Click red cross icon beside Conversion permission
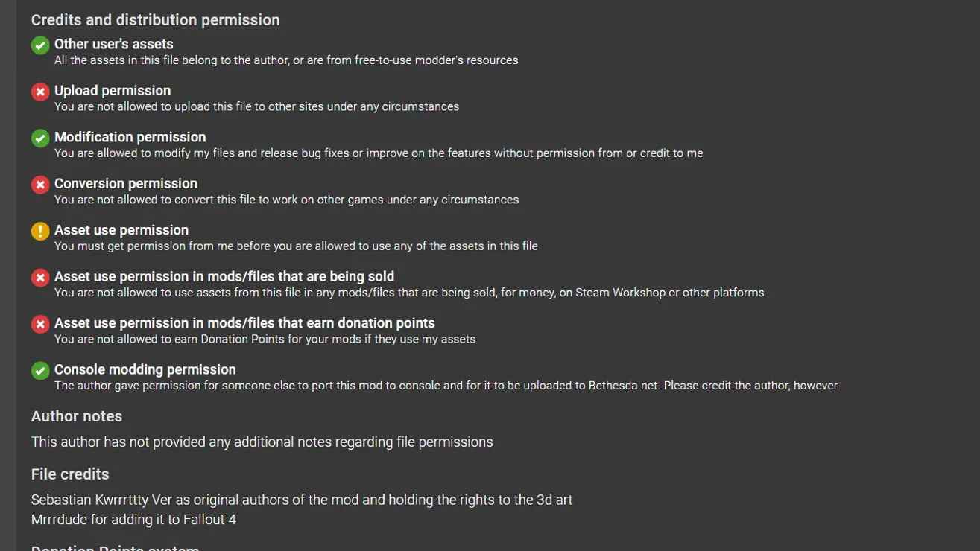Image resolution: width=980 pixels, height=551 pixels. 40,185
